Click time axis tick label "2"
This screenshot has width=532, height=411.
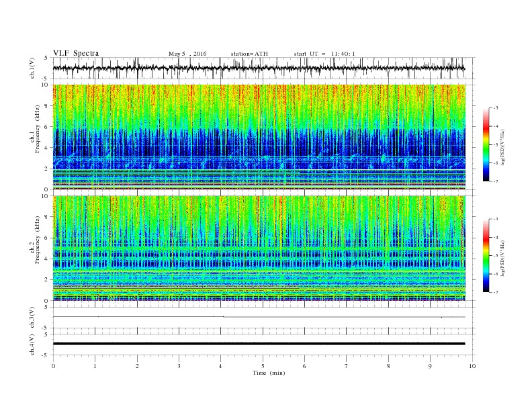(137, 366)
